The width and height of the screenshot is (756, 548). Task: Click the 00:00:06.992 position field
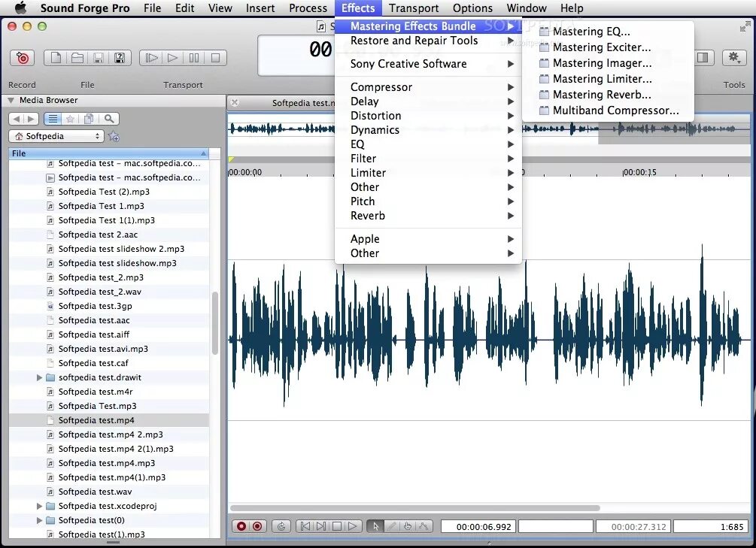[478, 527]
